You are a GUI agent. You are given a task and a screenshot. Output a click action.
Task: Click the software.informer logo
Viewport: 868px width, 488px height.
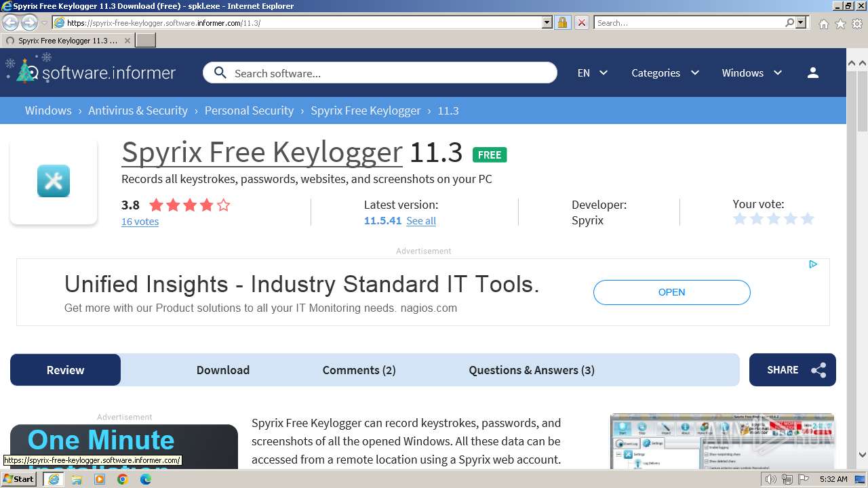click(91, 70)
